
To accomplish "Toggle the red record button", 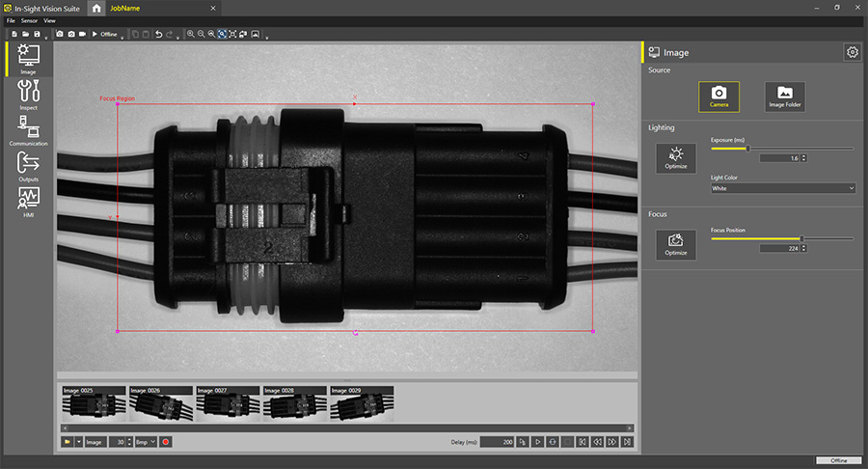I will pyautogui.click(x=166, y=442).
